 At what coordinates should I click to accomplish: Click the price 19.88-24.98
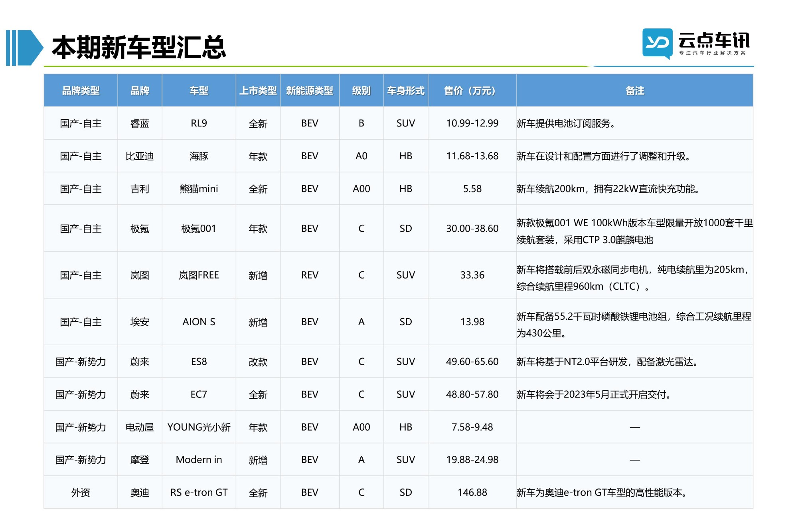click(472, 460)
